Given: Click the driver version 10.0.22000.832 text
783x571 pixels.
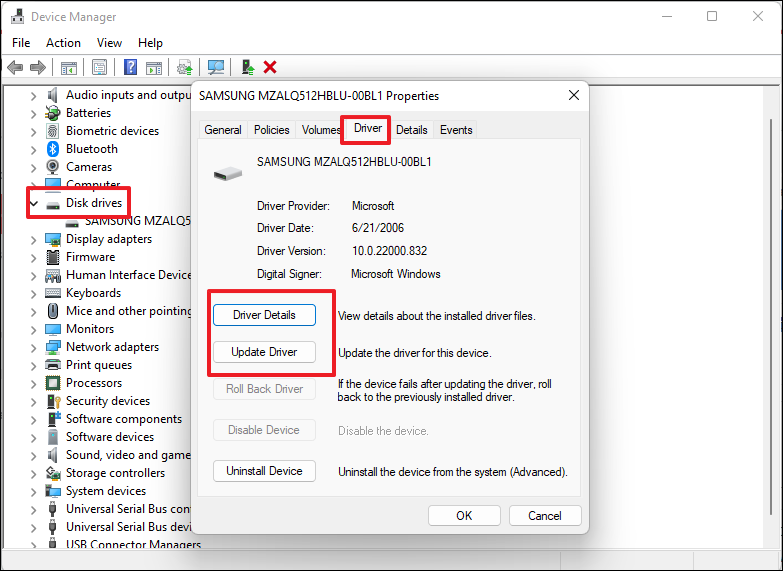Looking at the screenshot, I should (x=390, y=251).
